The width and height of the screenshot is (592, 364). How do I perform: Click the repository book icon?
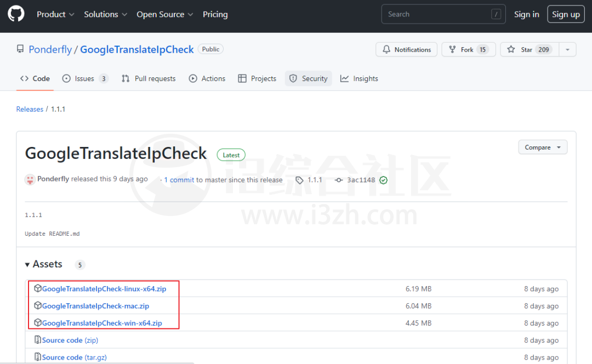pyautogui.click(x=20, y=49)
